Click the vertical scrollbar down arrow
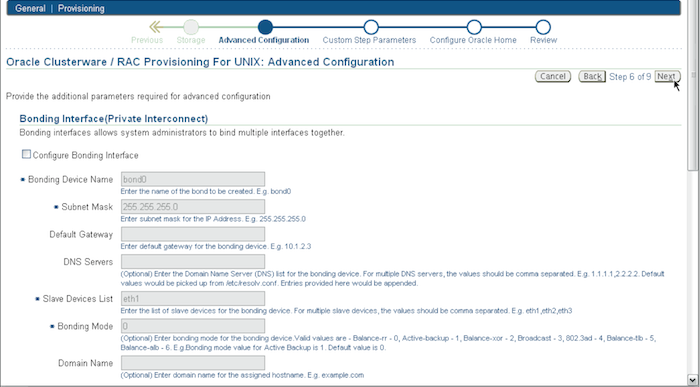Screen dimensions: 700x387 pyautogui.click(x=692, y=380)
